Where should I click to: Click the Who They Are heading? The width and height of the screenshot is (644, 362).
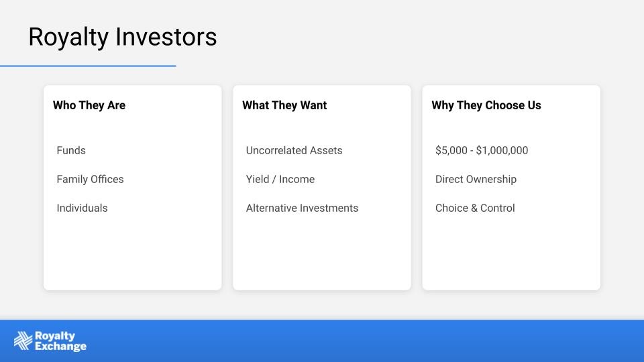point(89,105)
